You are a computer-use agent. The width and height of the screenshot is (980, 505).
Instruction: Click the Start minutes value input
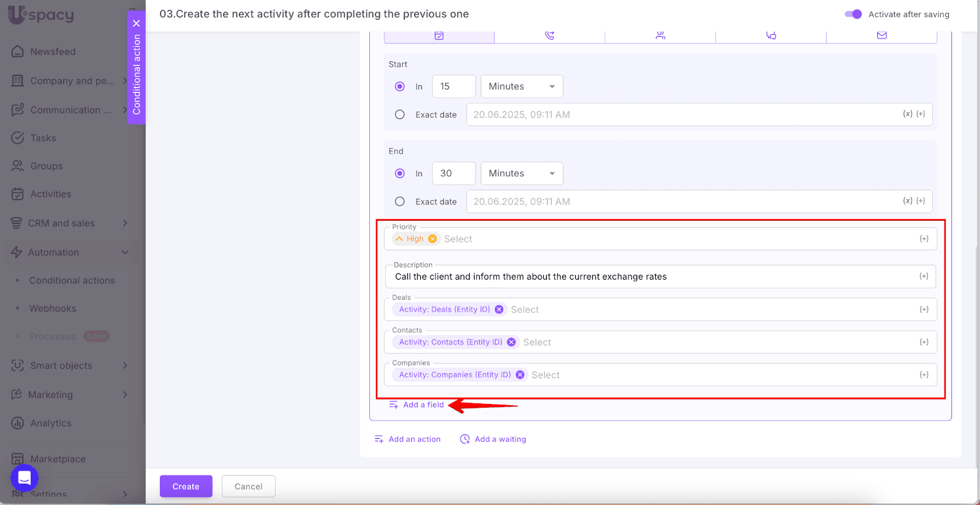(453, 86)
